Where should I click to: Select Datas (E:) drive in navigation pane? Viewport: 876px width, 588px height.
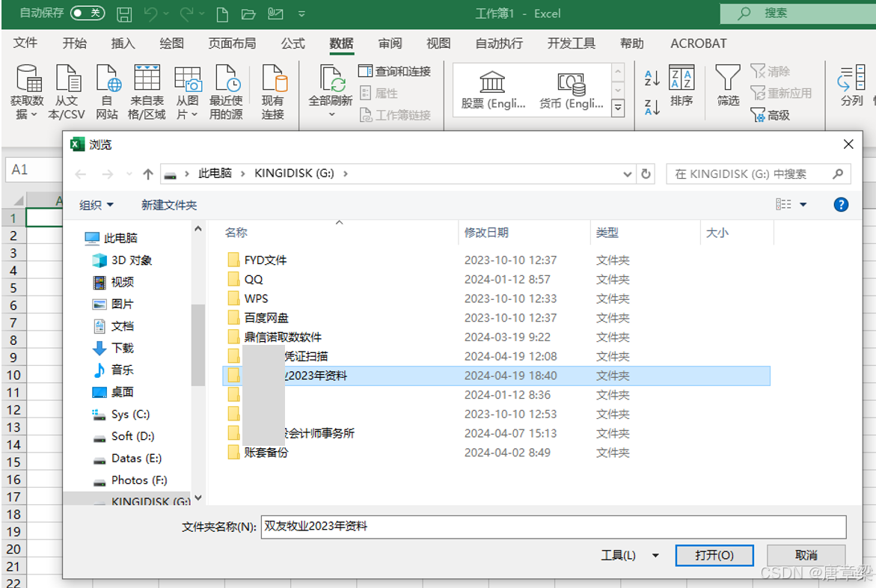click(127, 459)
